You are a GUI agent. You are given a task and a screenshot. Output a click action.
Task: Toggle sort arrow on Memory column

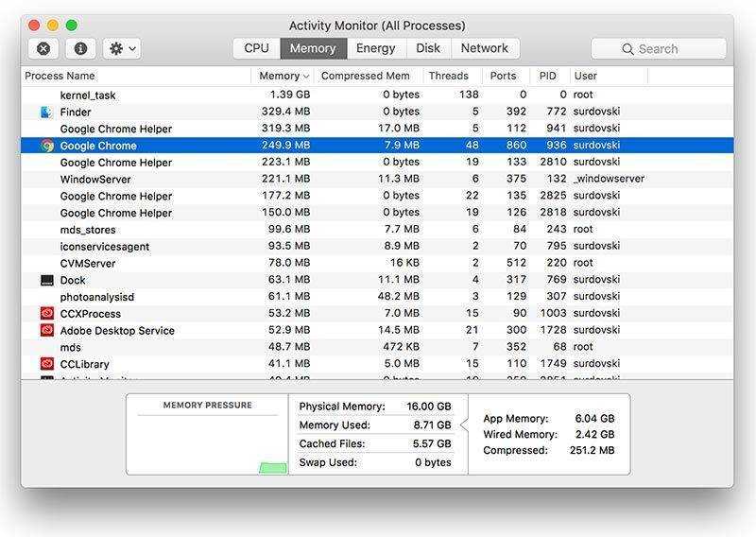(305, 77)
